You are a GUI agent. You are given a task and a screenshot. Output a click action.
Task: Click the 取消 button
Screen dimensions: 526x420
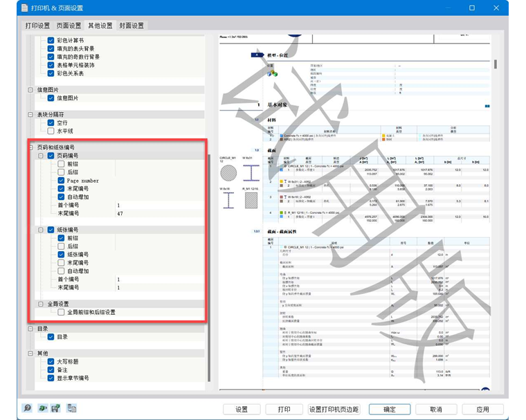pos(436,409)
